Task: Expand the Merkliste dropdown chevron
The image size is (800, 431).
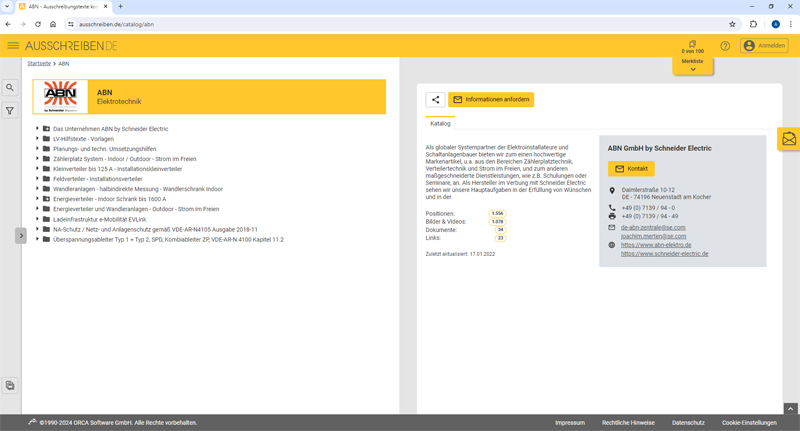Action: 693,69
